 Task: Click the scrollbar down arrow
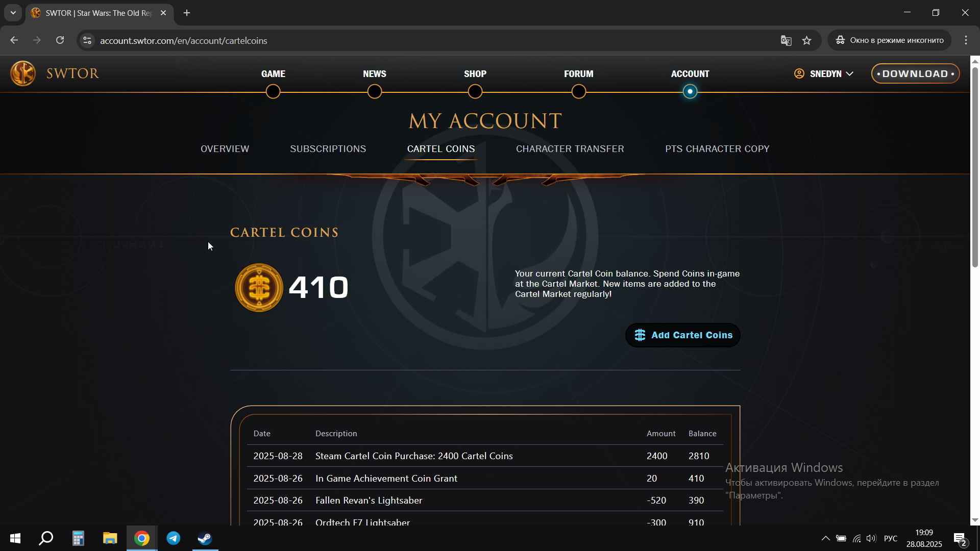(x=975, y=520)
